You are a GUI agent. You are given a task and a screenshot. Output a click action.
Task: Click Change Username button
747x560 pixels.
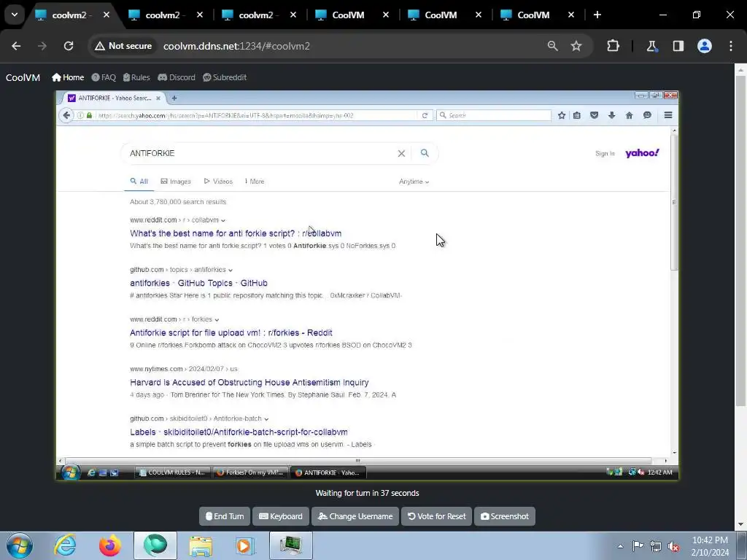coord(355,516)
